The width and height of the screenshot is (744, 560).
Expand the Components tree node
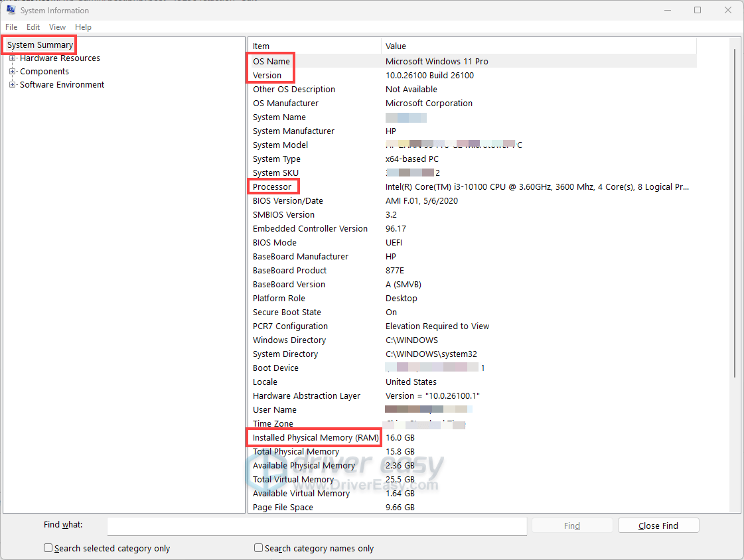click(x=12, y=71)
